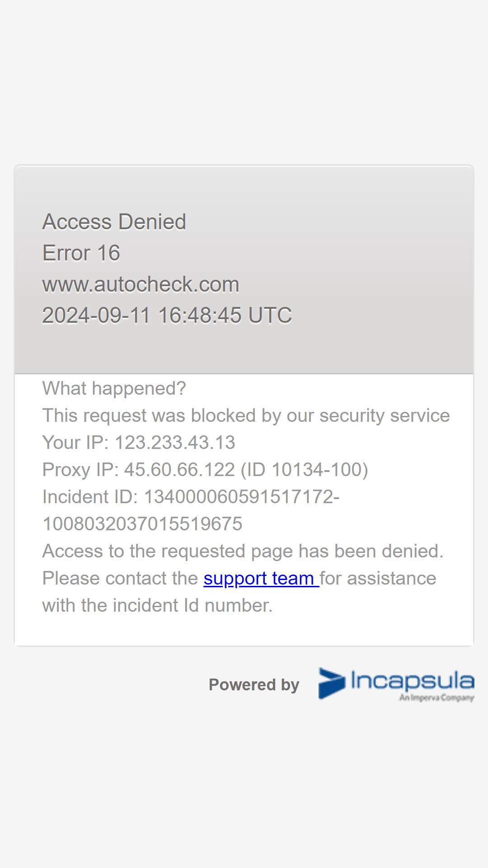
Task: Click the Error 16 text
Action: pos(81,253)
